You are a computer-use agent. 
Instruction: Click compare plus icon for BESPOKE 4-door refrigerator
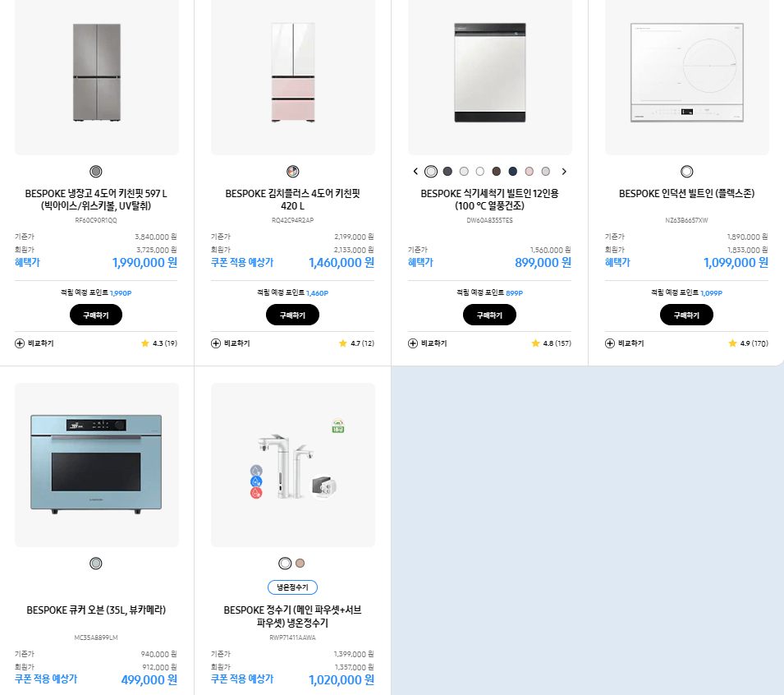point(20,343)
